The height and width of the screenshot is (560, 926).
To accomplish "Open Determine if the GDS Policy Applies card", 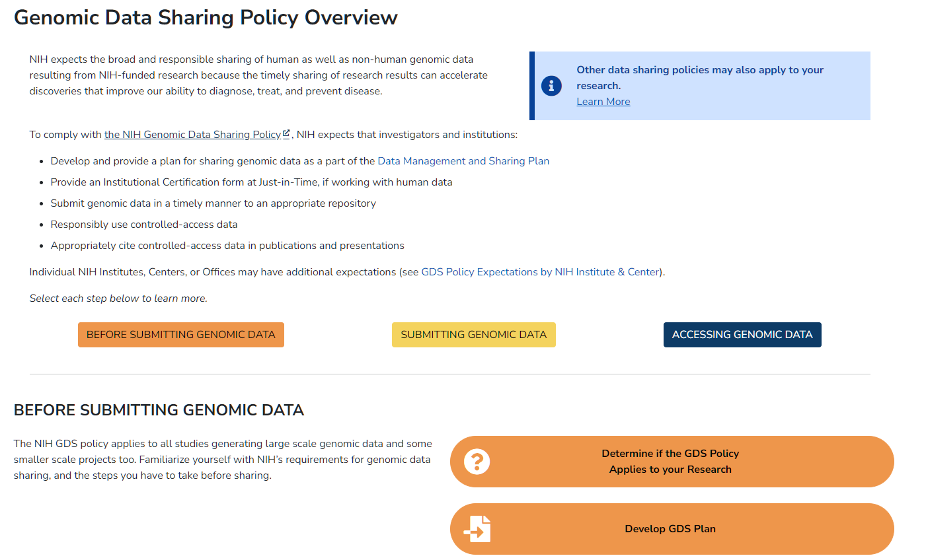I will click(672, 462).
